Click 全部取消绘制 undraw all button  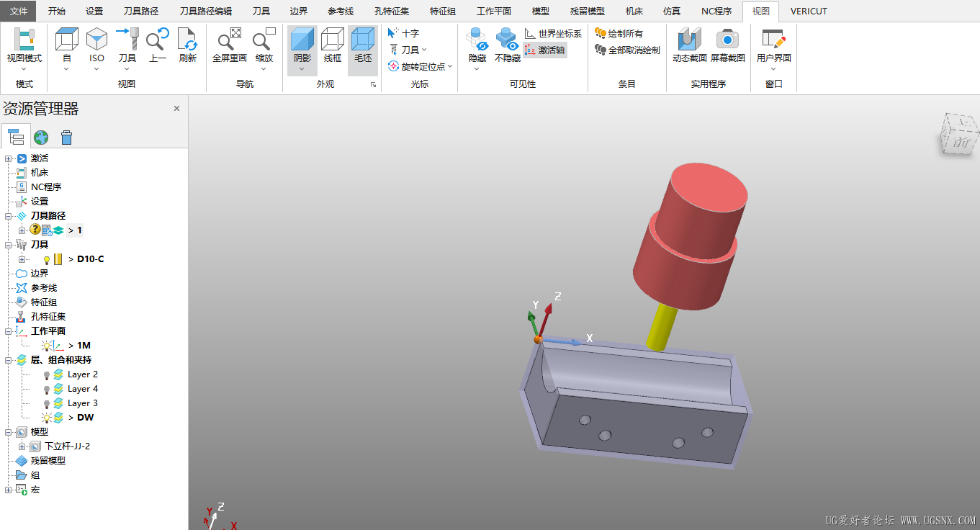pyautogui.click(x=627, y=50)
